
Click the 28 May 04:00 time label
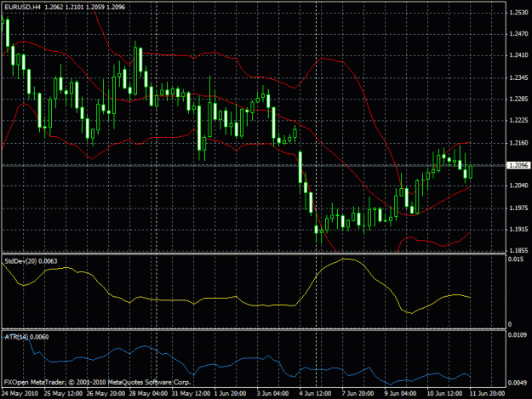point(148,394)
